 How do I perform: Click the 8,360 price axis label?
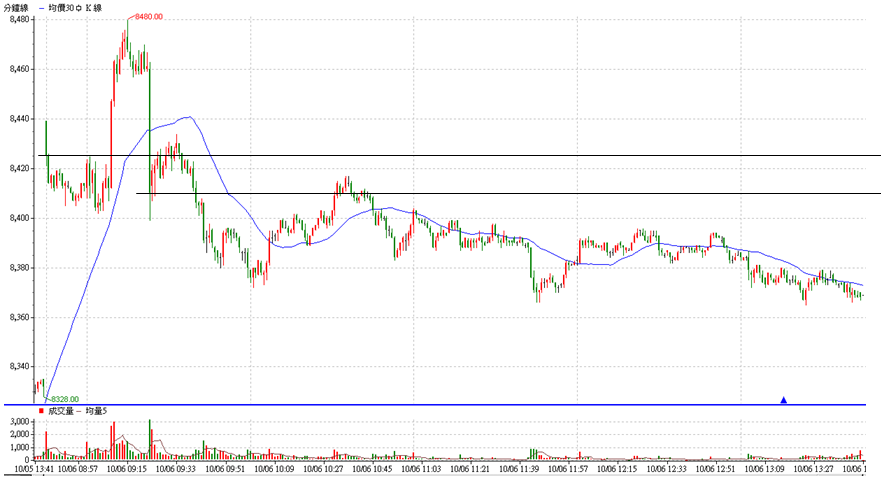(19, 317)
